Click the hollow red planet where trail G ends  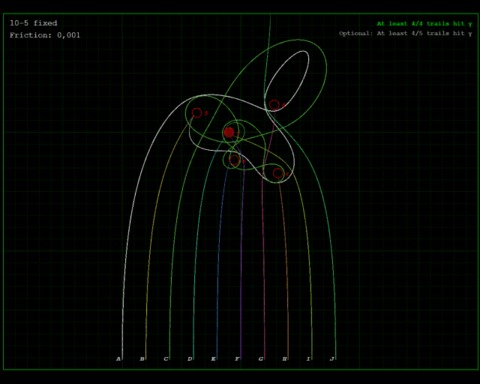pyautogui.click(x=274, y=105)
